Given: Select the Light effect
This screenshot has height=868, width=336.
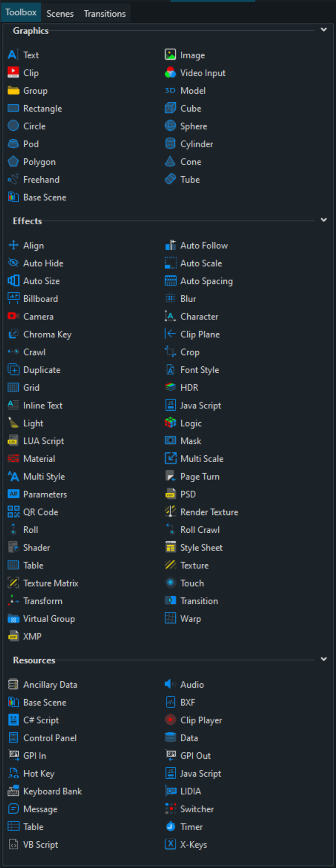Looking at the screenshot, I should (33, 423).
